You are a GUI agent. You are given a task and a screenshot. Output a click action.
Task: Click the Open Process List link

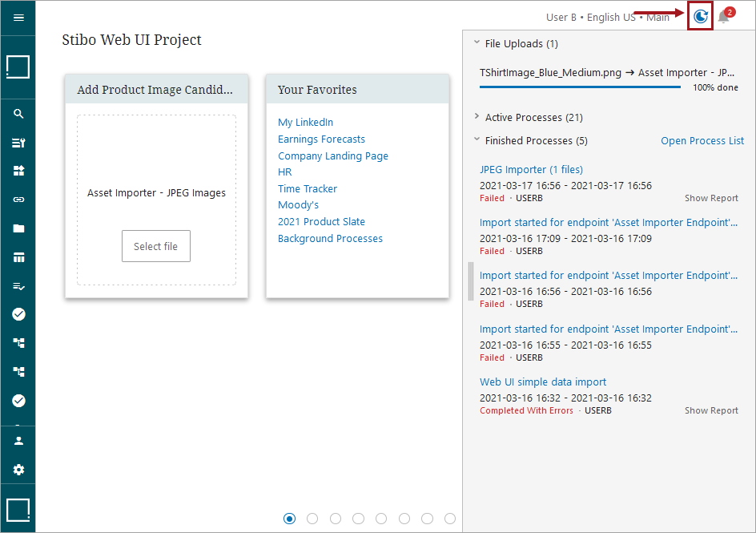click(x=702, y=141)
